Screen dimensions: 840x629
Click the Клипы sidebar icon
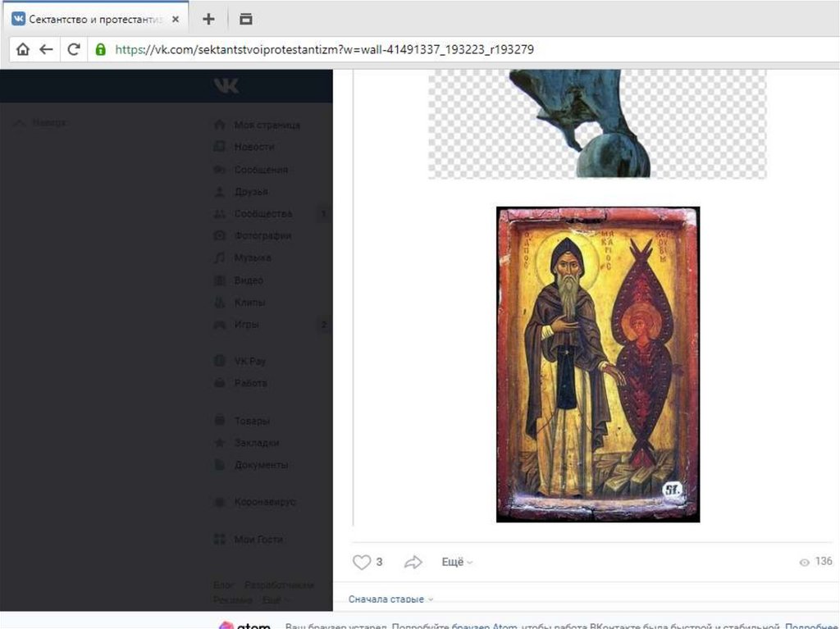coord(220,302)
